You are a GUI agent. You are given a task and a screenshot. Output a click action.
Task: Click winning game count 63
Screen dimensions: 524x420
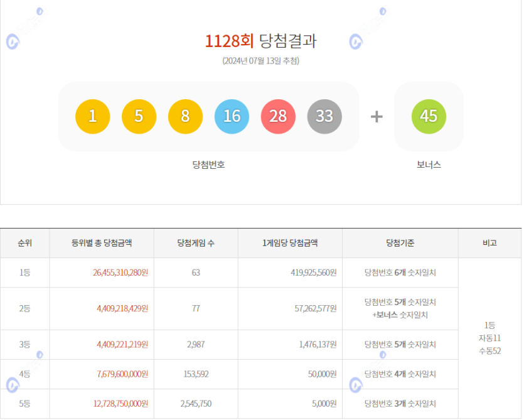[196, 272]
